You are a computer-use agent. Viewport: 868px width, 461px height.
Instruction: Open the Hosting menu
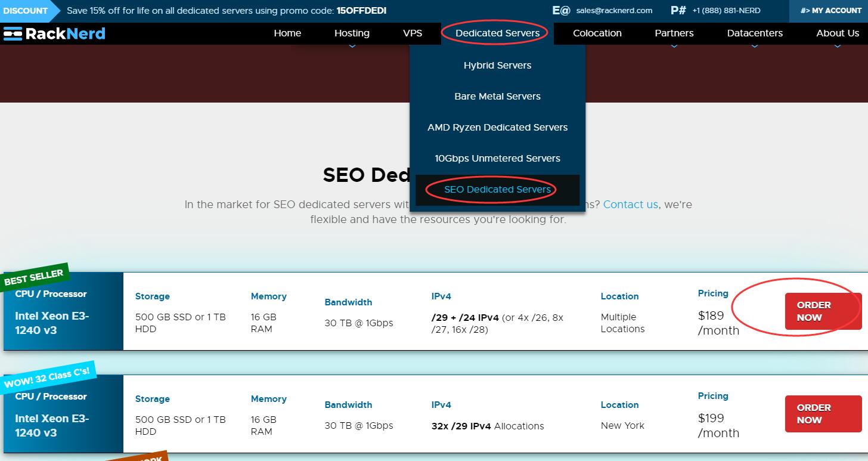[352, 33]
